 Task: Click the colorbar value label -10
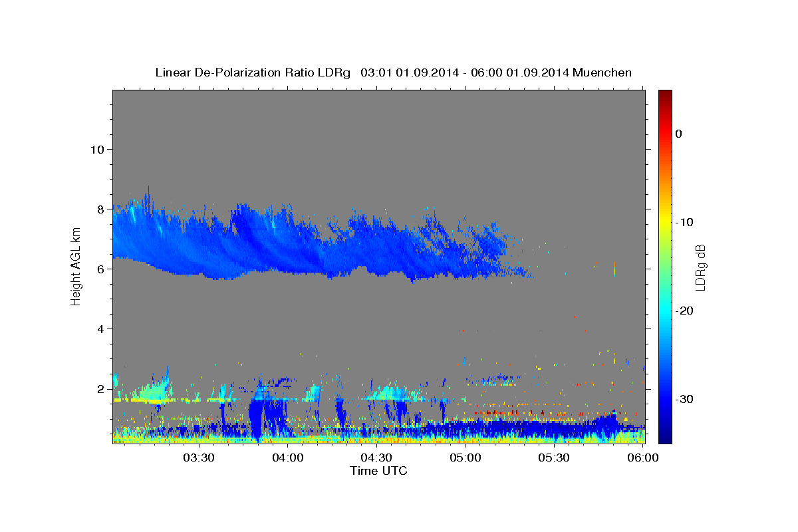[685, 222]
